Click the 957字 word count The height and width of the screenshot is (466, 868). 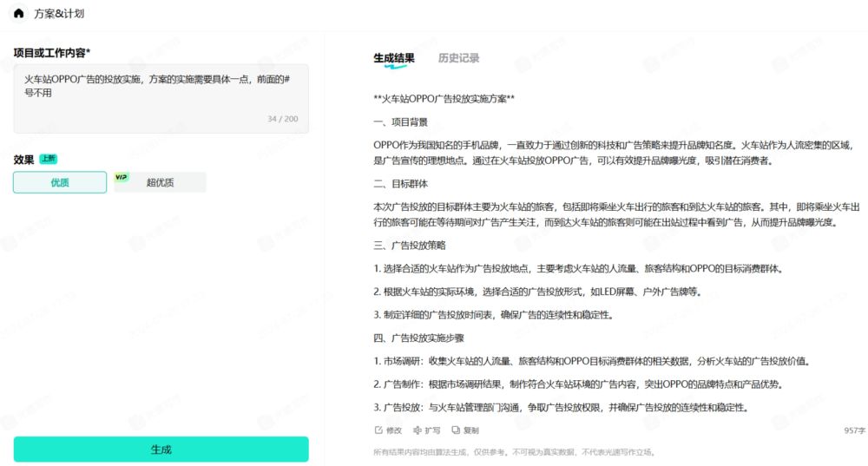click(854, 430)
